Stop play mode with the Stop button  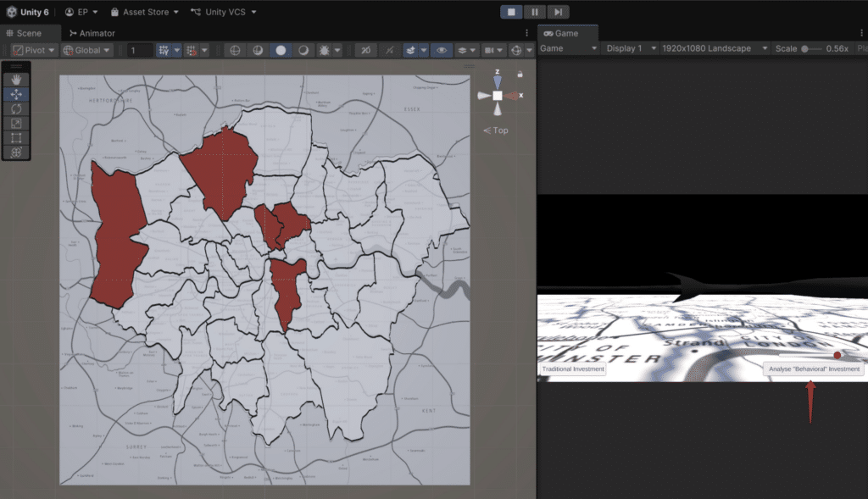point(512,12)
